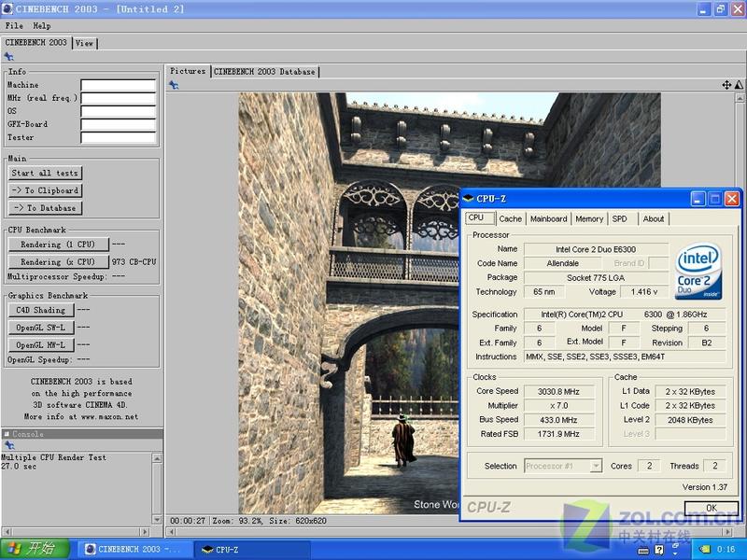This screenshot has width=747, height=560.
Task: Click the left panel horizontal scroll left arrow
Action: [x=7, y=531]
